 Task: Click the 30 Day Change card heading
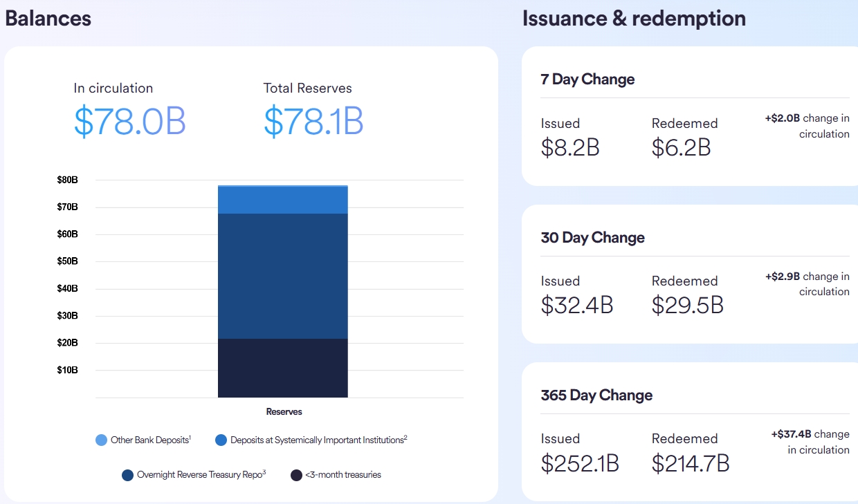592,238
